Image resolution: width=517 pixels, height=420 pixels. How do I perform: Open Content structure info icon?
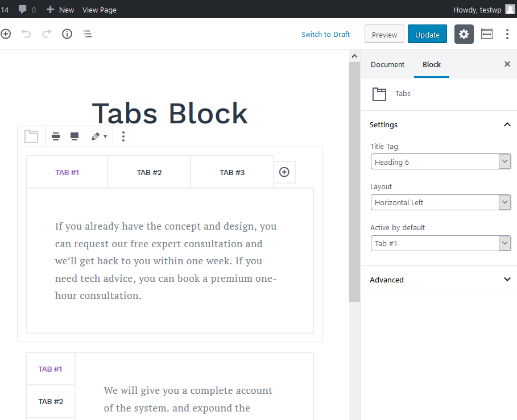[67, 34]
